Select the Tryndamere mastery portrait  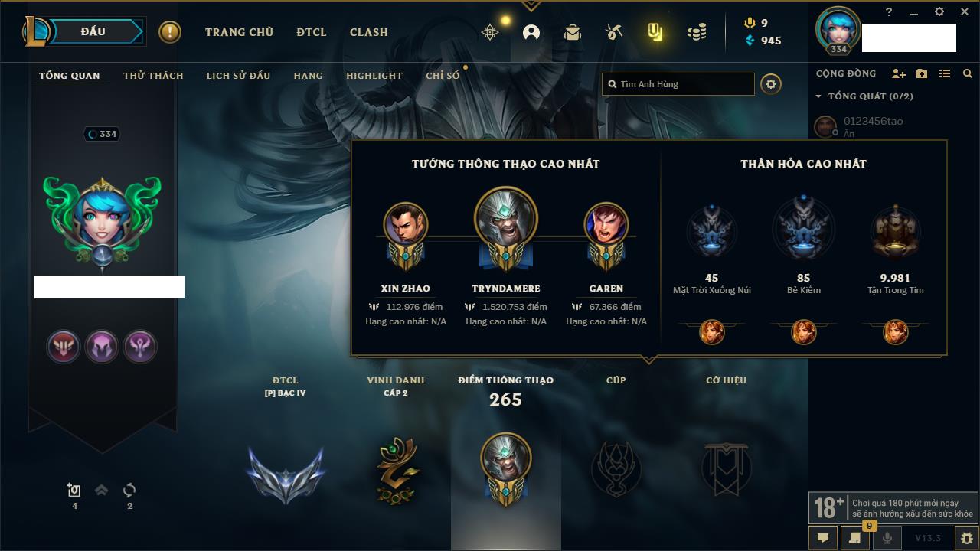[x=505, y=220]
